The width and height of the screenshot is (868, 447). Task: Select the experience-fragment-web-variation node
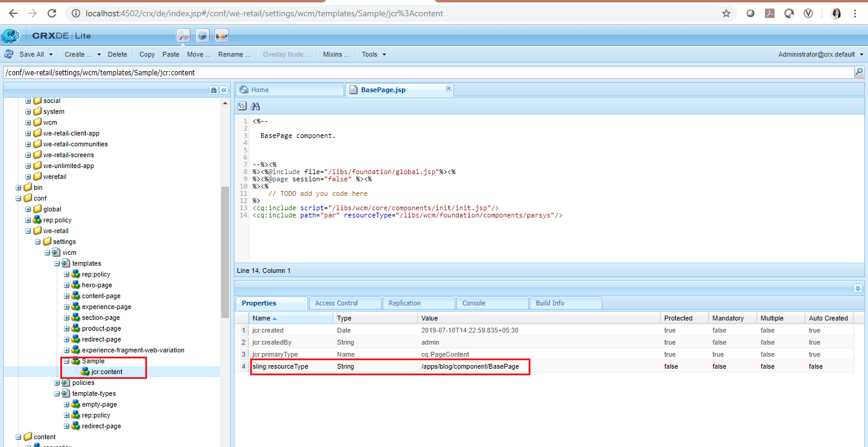133,350
